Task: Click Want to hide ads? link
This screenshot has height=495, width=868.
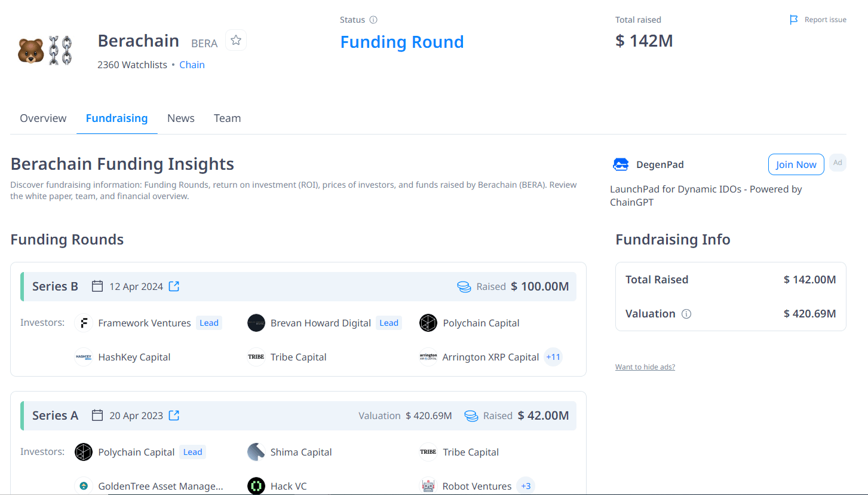Action: point(645,367)
